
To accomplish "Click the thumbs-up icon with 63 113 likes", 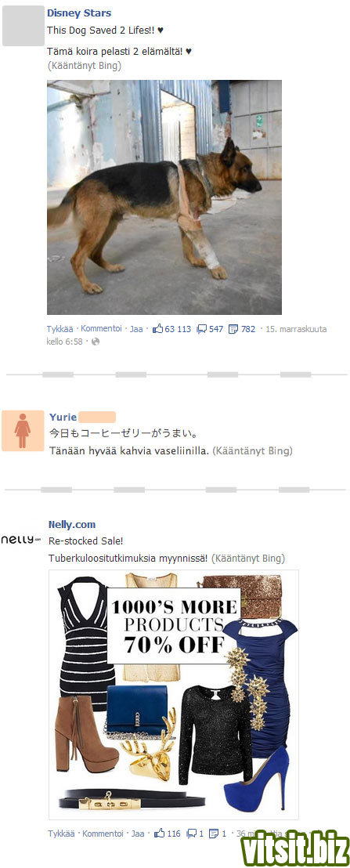I will point(157,329).
